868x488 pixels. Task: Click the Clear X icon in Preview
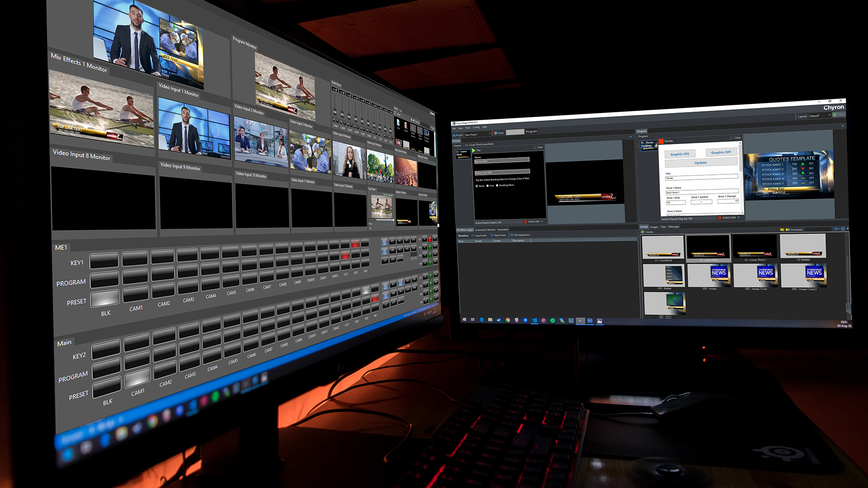pyautogui.click(x=535, y=147)
